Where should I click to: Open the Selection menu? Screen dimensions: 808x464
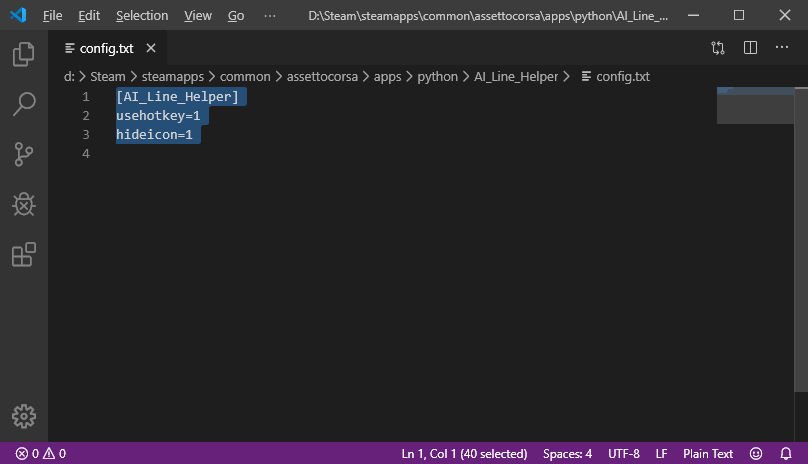point(142,16)
